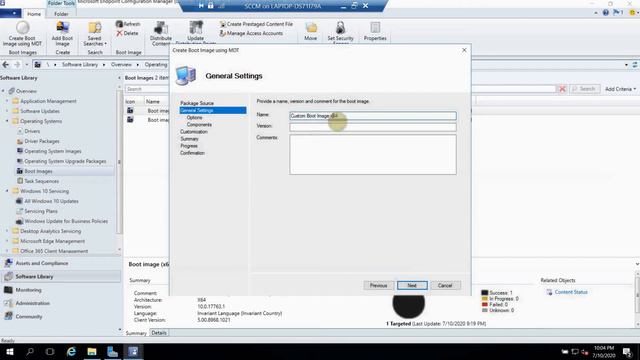The image size is (640, 360).
Task: Select All Windows 10 Updates node
Action: 51,201
